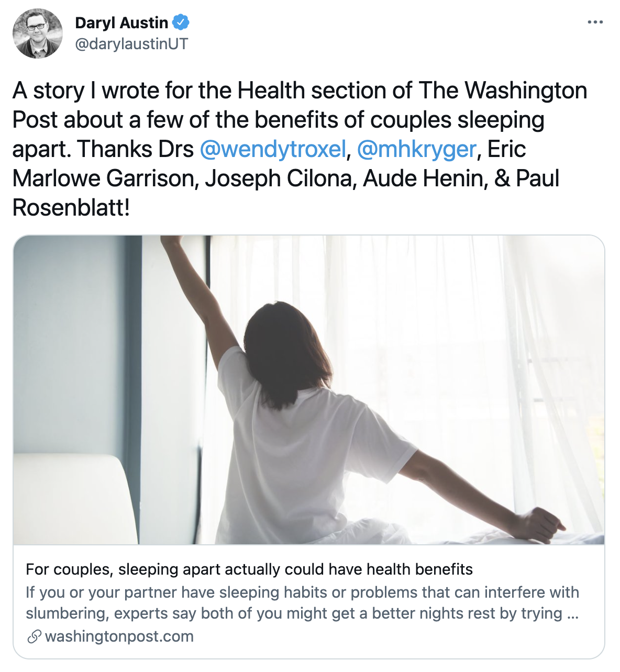
Task: Click the Daryl Austin display name
Action: click(121, 23)
